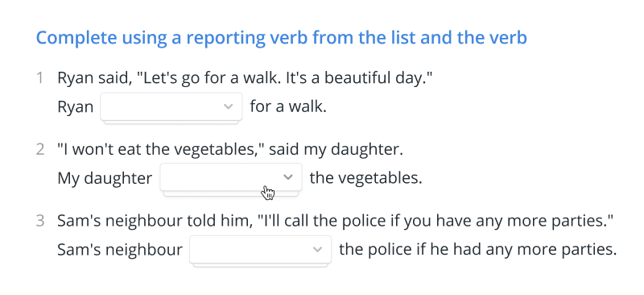Click the chevron arrow in Ryan's answer box
The height and width of the screenshot is (295, 644).
pyautogui.click(x=229, y=106)
